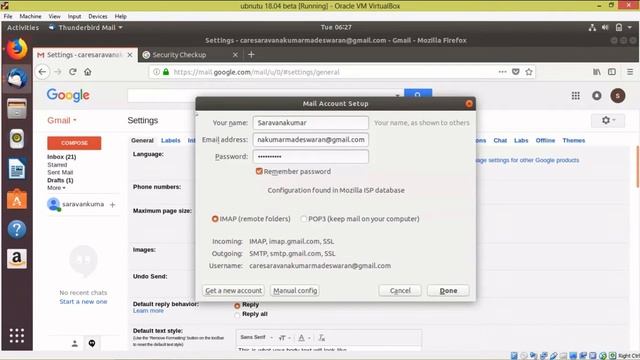Image resolution: width=640 pixels, height=360 pixels.
Task: Select Reply as default reply behavior
Action: point(237,306)
